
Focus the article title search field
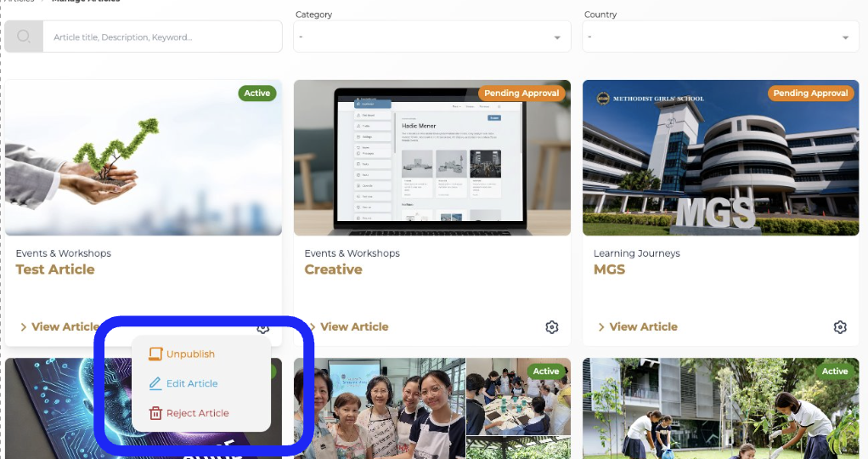click(x=161, y=37)
